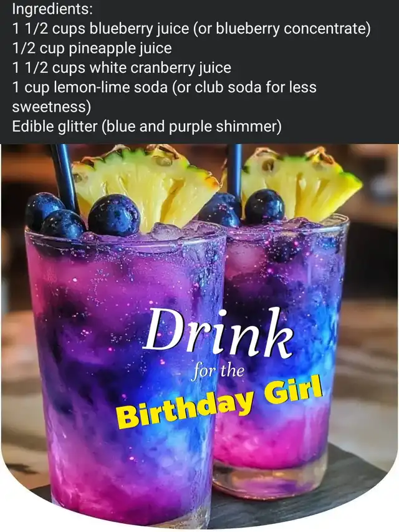Viewport: 399px width, 532px height.
Task: Tap the word 'sweetness)' in the text
Action: coord(52,107)
